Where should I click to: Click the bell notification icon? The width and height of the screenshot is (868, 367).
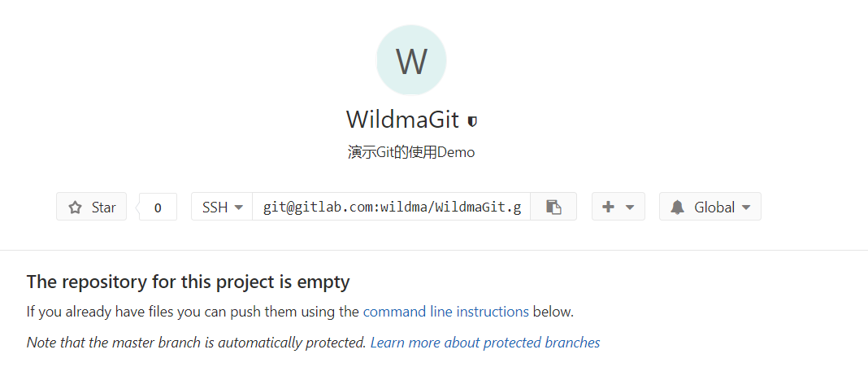pos(677,208)
